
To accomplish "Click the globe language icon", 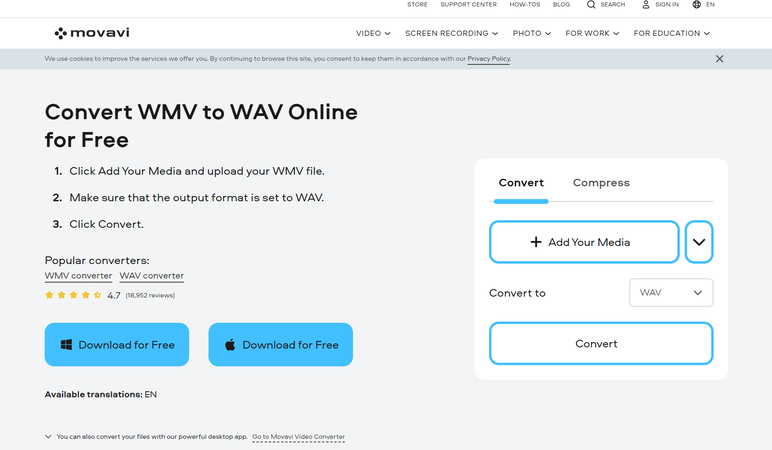I will tap(697, 4).
